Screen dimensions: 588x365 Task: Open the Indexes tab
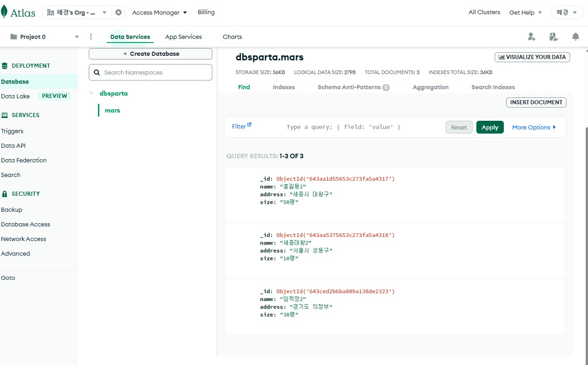[x=284, y=87]
